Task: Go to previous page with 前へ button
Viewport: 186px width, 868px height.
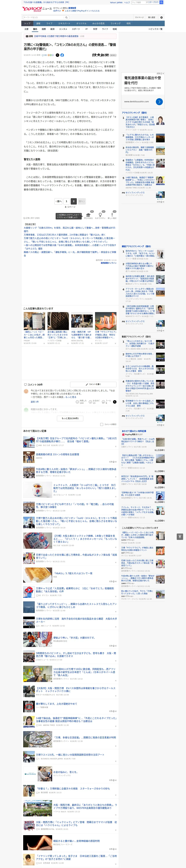Action: pos(58,201)
